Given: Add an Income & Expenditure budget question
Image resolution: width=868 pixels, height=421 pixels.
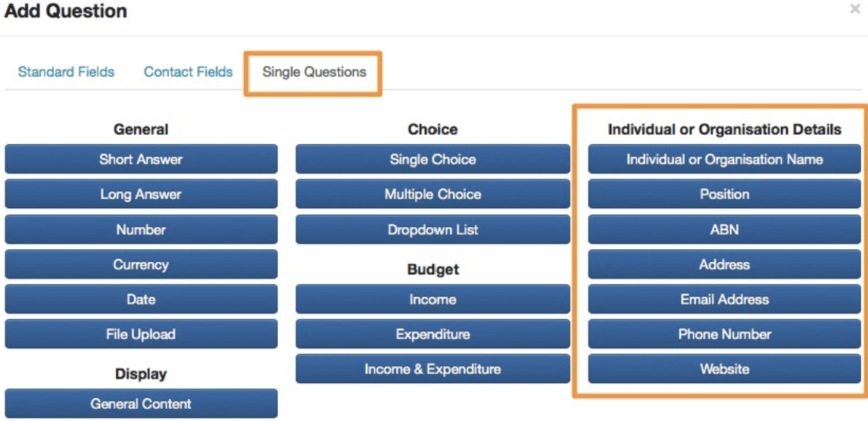Looking at the screenshot, I should pos(432,369).
